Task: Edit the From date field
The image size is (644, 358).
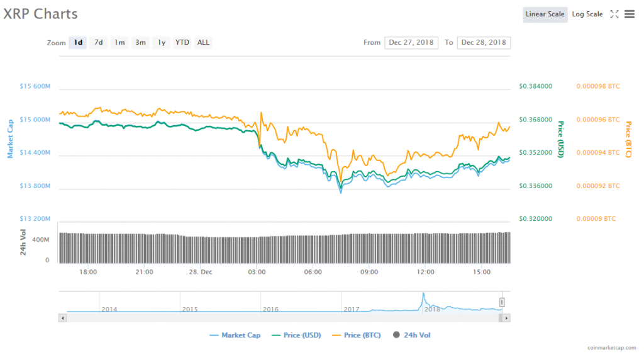Action: (411, 43)
